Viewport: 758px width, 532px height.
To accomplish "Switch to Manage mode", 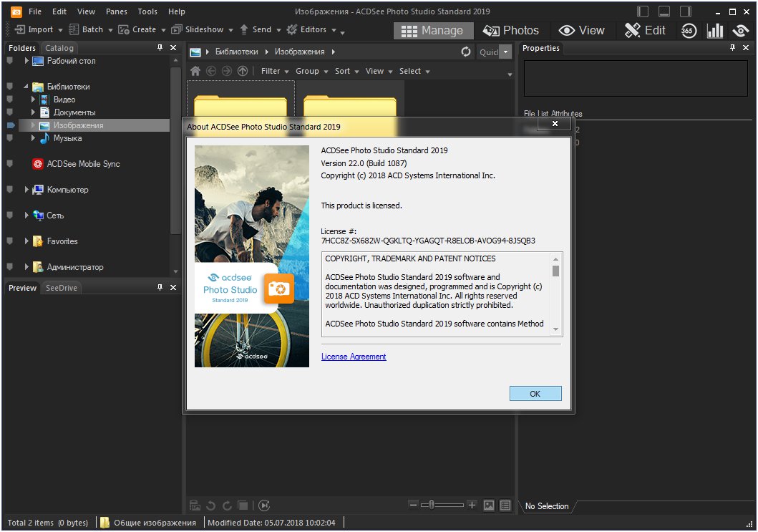I will 432,31.
